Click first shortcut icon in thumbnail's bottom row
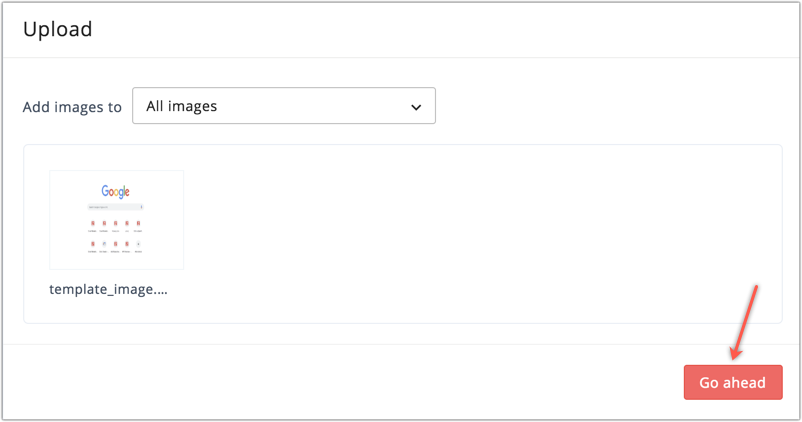 point(93,244)
